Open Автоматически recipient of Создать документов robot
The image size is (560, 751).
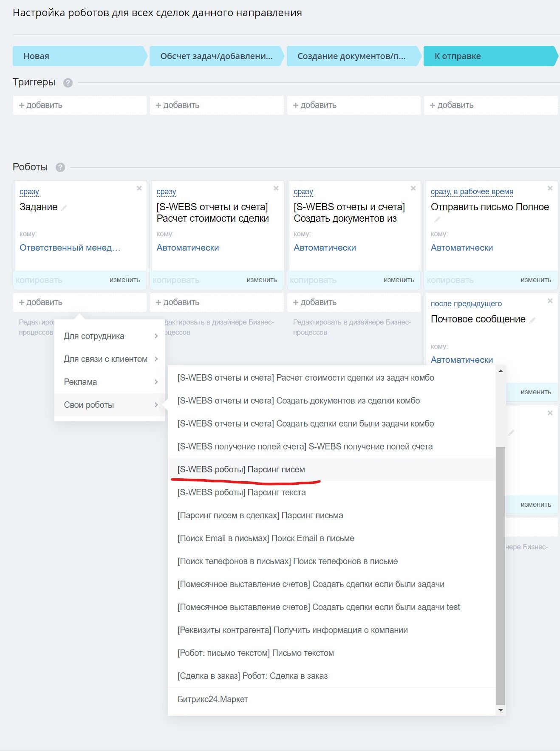point(325,248)
